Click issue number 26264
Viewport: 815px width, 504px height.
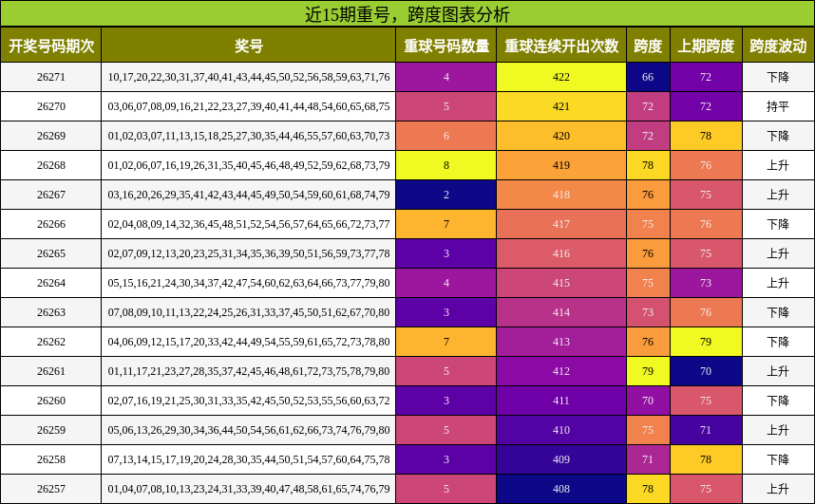[x=51, y=283]
